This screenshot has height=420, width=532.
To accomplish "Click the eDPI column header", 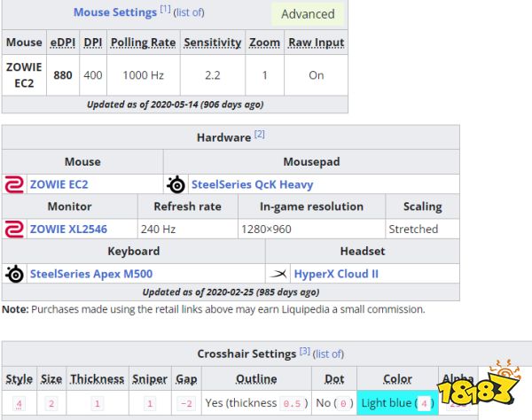I will tap(63, 43).
